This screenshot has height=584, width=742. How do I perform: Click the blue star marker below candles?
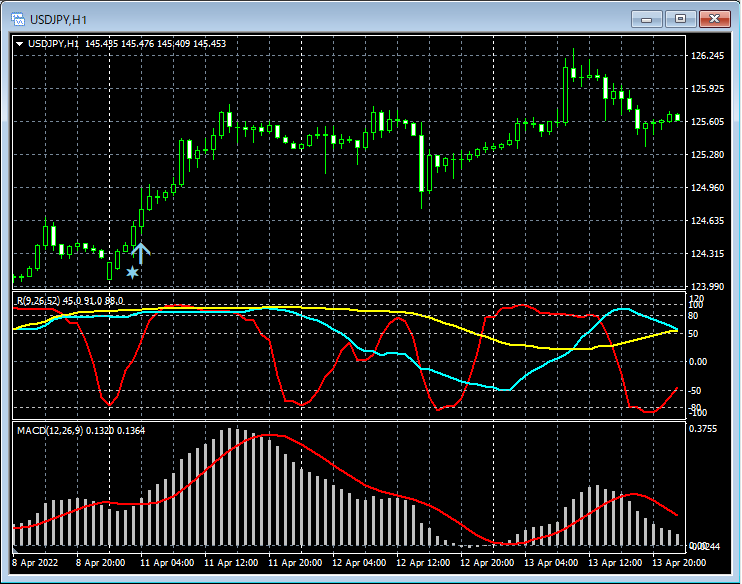point(132,271)
